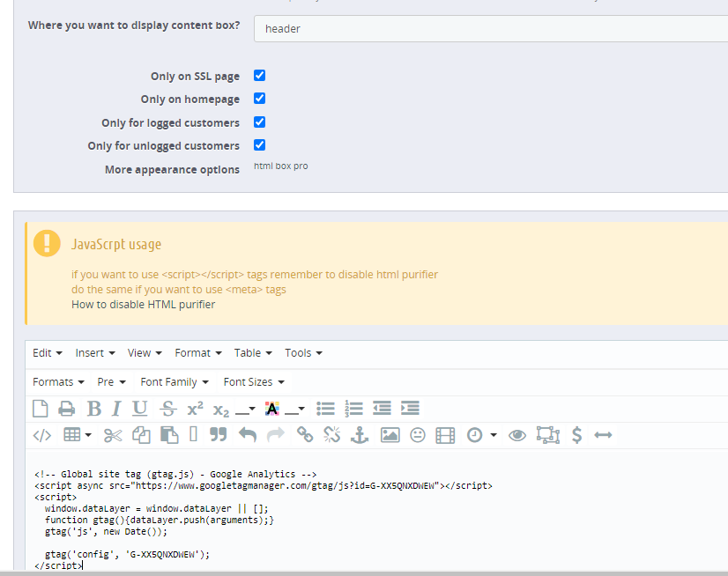Viewport: 728px width, 576px height.
Task: Click the narrow paste-as-text icon
Action: (194, 434)
